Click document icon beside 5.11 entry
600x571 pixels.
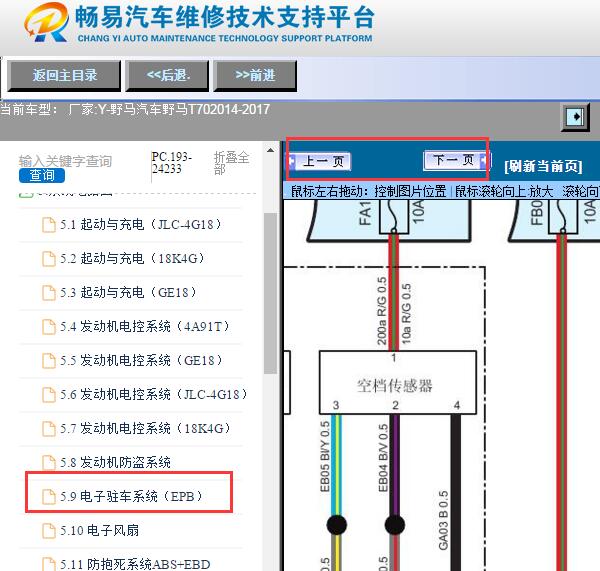(x=49, y=564)
